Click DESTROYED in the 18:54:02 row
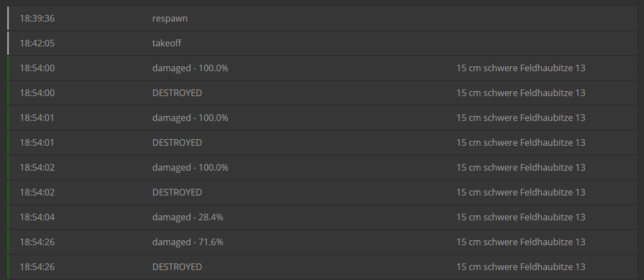Screen dimensions: 644x280 pyautogui.click(x=177, y=192)
